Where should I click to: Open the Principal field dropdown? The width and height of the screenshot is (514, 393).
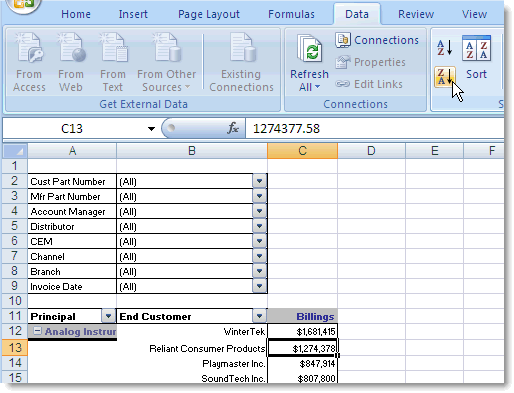(108, 316)
